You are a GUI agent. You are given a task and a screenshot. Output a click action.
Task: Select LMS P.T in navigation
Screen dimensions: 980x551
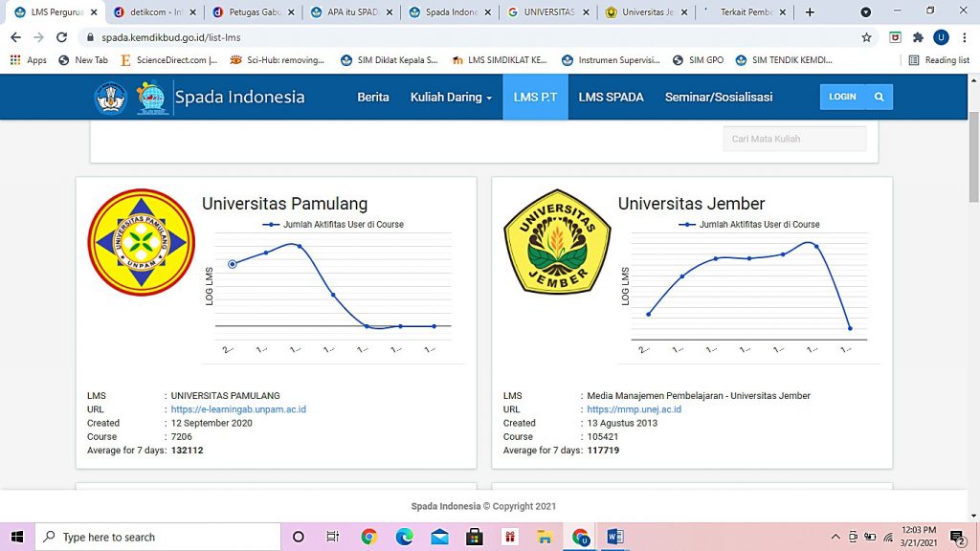535,97
